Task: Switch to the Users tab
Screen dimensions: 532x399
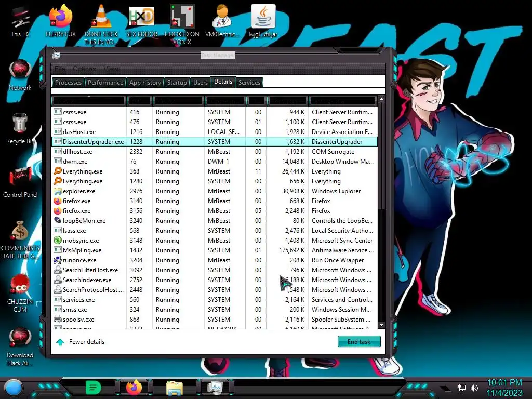Action: (201, 83)
